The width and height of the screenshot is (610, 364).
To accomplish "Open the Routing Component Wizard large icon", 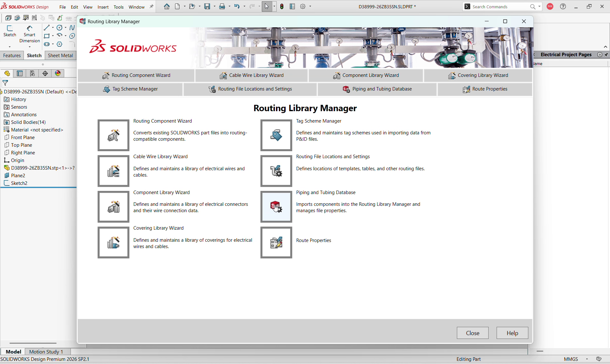I will tap(113, 135).
